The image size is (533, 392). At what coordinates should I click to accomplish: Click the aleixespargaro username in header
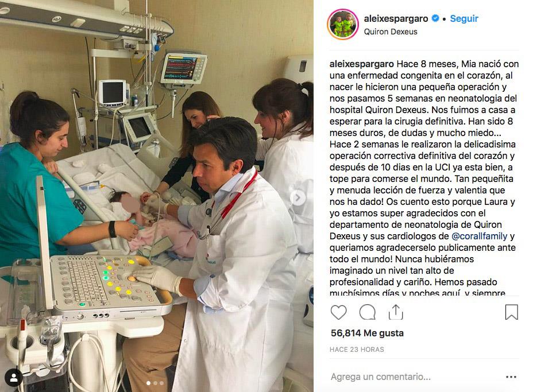[x=396, y=18]
